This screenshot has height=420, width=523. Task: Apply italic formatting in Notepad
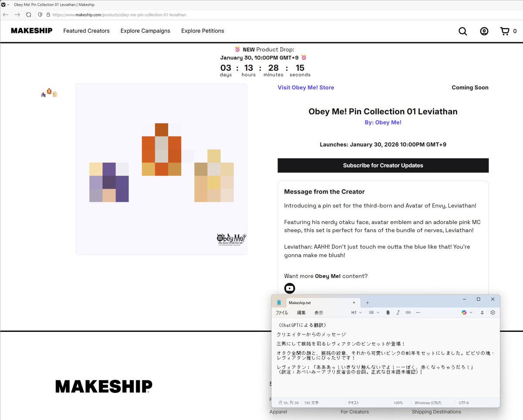[398, 312]
